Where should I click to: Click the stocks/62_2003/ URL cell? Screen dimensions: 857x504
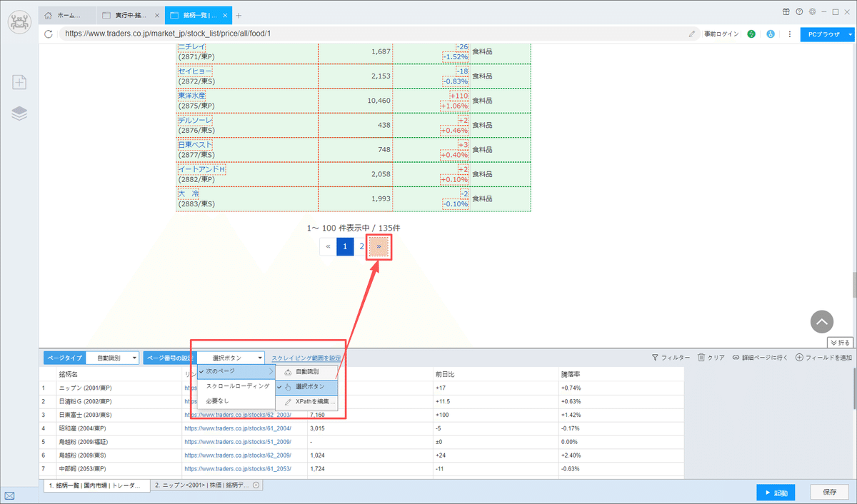click(244, 415)
